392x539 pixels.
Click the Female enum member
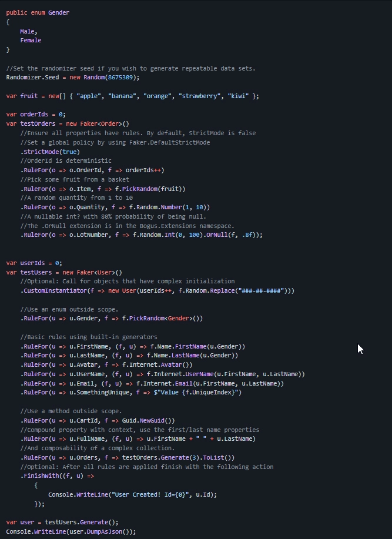tap(31, 41)
